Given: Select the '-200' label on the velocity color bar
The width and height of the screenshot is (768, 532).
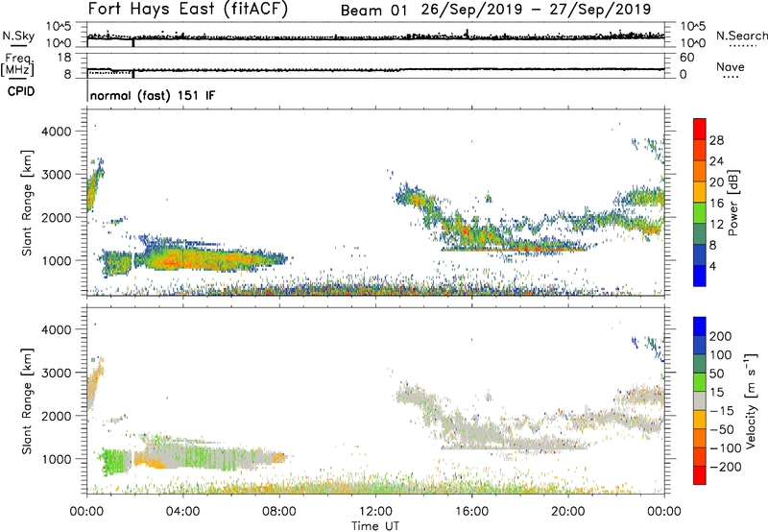Looking at the screenshot, I should 726,467.
